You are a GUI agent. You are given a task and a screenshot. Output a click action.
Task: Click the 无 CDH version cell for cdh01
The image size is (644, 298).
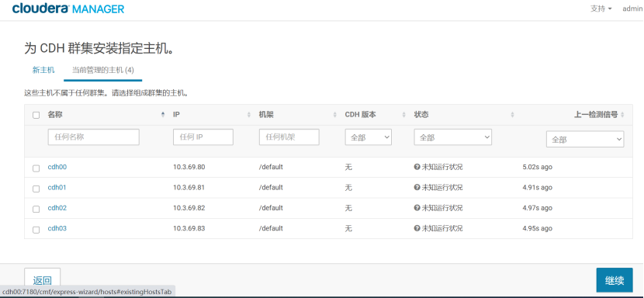tap(348, 188)
